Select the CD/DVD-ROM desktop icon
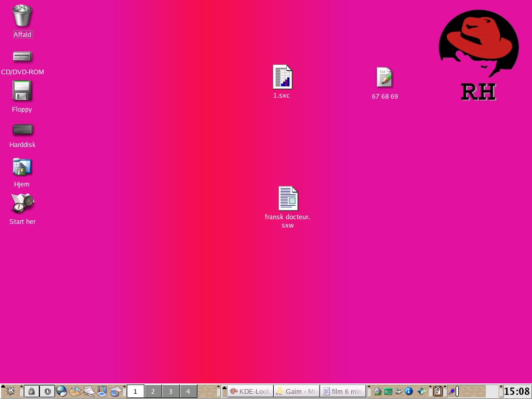The width and height of the screenshot is (532, 399). (22, 56)
